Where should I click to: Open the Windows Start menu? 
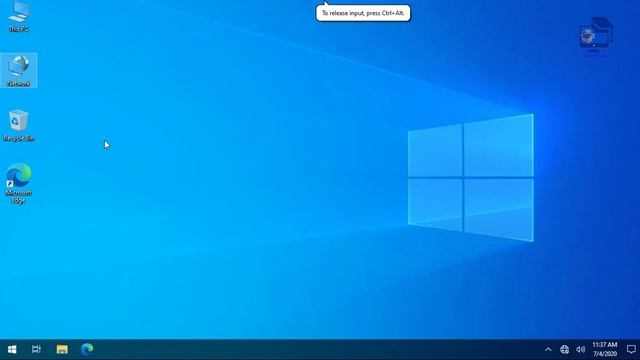pyautogui.click(x=12, y=349)
